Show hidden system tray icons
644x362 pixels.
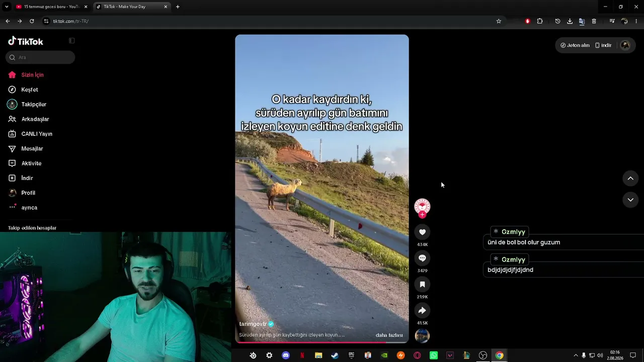[x=576, y=355]
